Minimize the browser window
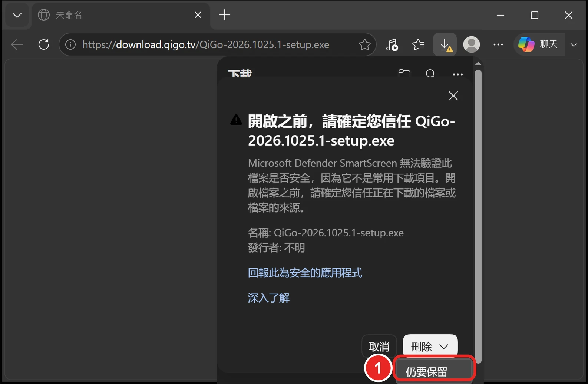The image size is (588, 384). [x=501, y=15]
